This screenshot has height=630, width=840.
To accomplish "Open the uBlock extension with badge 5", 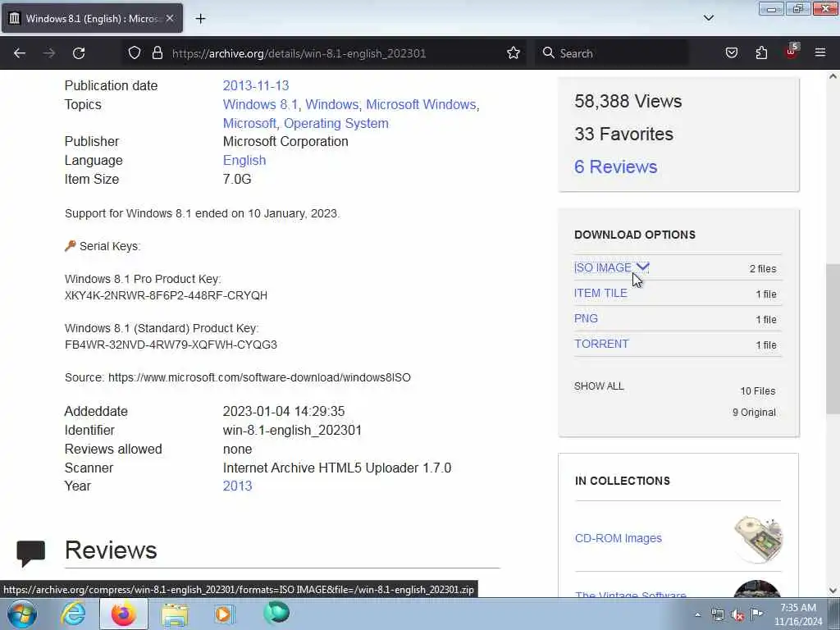I will pyautogui.click(x=792, y=52).
